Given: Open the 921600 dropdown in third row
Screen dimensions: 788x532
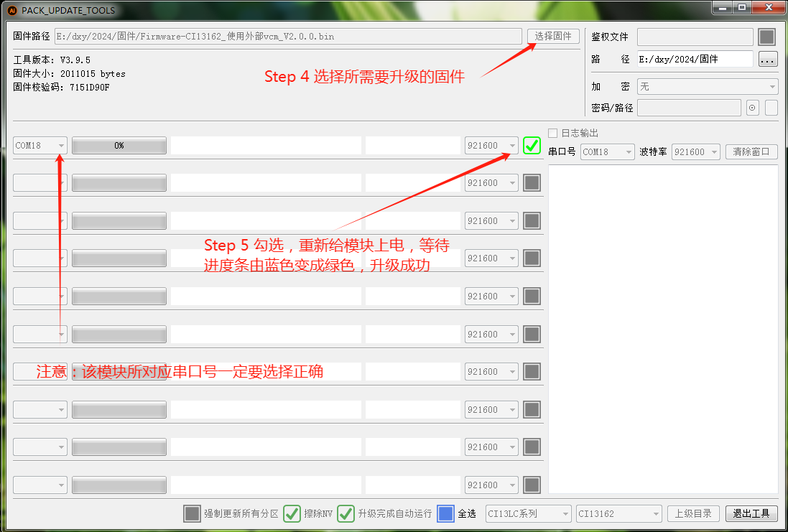Looking at the screenshot, I should 491,220.
